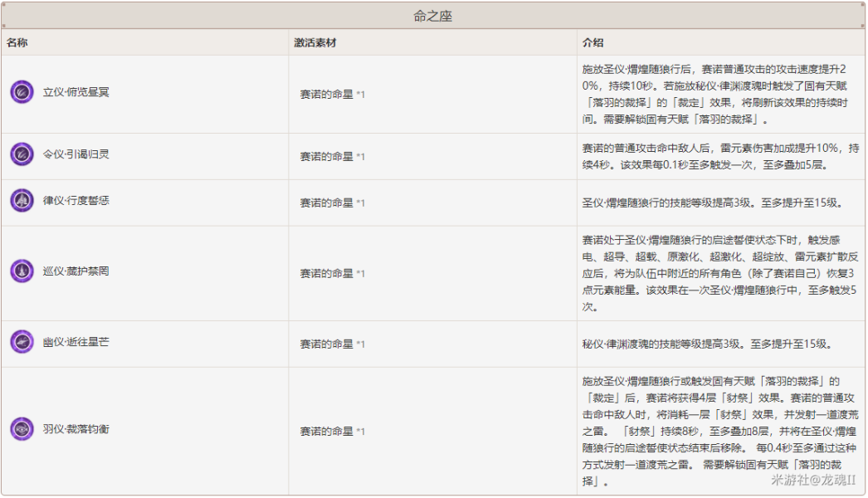Click the description of 巡仪·葳护禁罔

pyautogui.click(x=719, y=273)
